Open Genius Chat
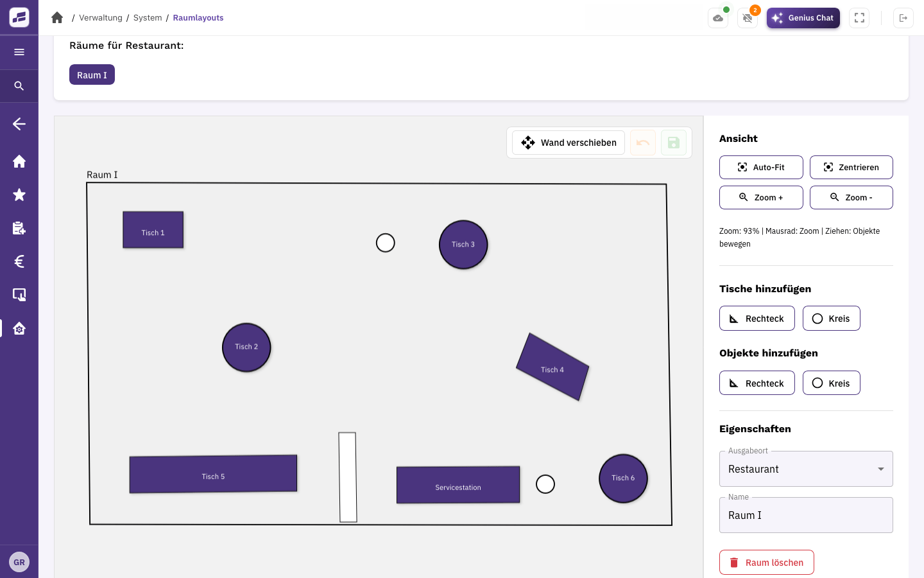Screen dimensions: 924x578 pyautogui.click(x=803, y=18)
